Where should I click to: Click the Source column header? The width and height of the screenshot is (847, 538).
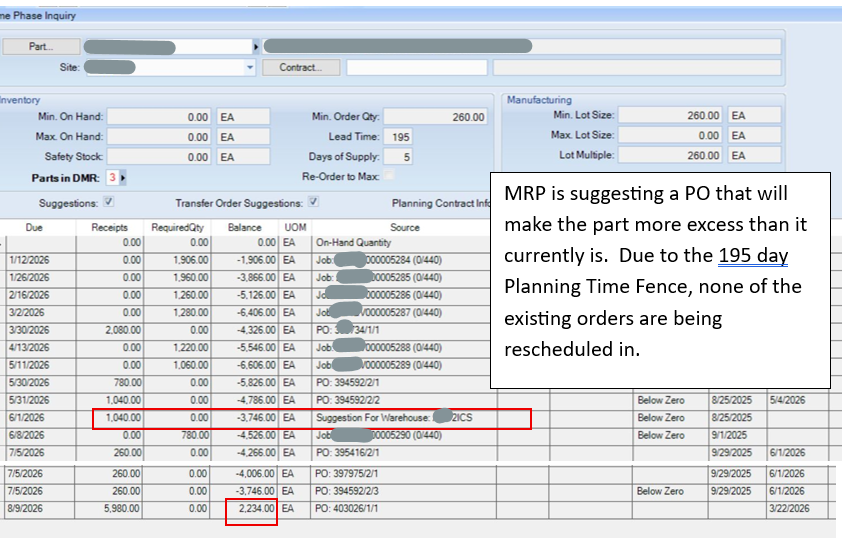[404, 227]
